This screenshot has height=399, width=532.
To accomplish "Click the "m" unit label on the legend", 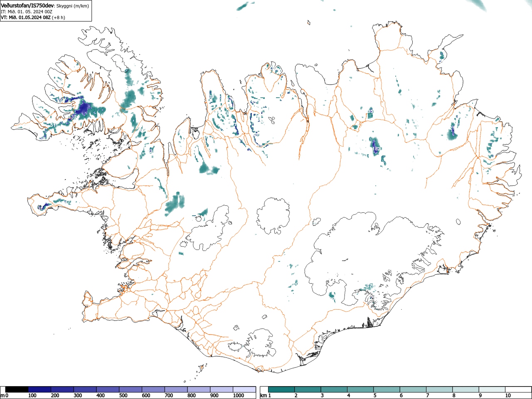I will click(x=2, y=396).
